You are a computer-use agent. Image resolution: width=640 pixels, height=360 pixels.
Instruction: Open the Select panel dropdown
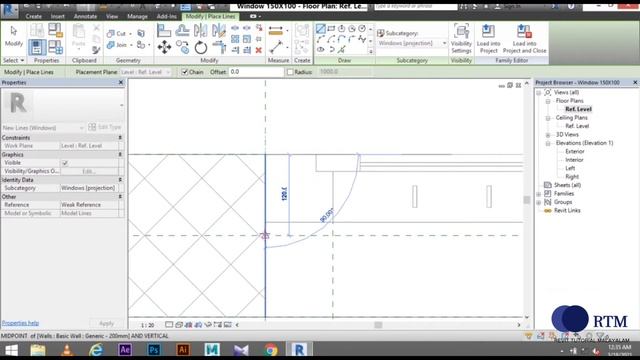coord(13,60)
